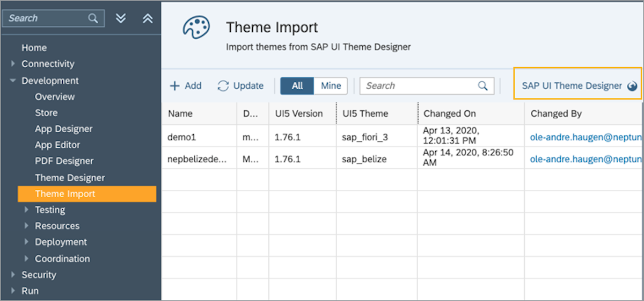
Task: Expand the Connectivity node arrow
Action: [x=13, y=63]
